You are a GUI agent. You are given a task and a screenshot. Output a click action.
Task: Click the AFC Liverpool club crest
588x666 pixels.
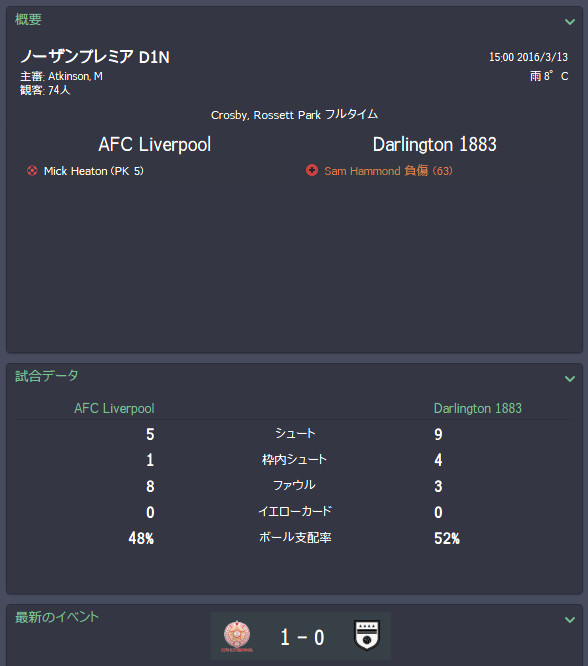237,636
